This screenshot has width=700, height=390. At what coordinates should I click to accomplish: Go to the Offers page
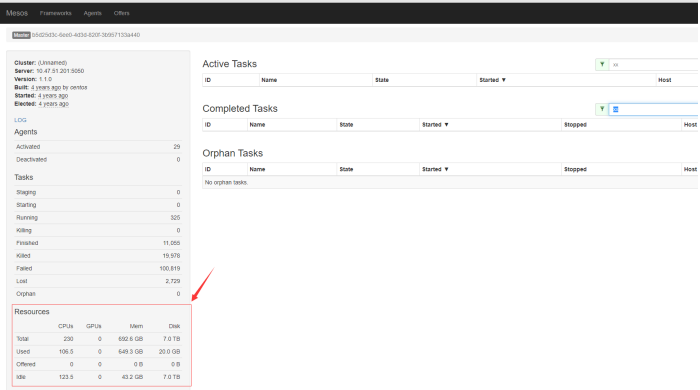[x=121, y=13]
